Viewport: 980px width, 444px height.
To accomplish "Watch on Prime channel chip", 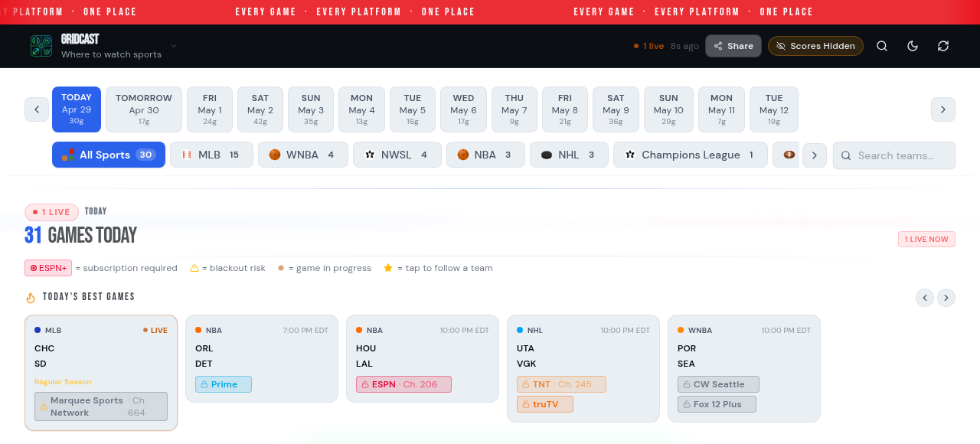I will (x=224, y=384).
